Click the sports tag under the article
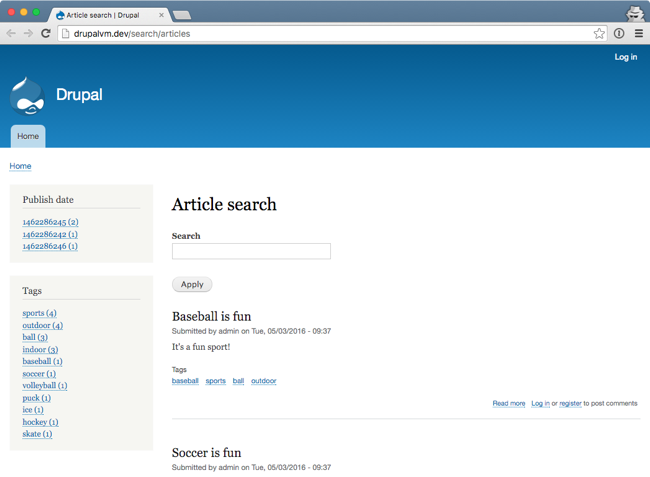Screen dimensions: 650x477 point(216,381)
